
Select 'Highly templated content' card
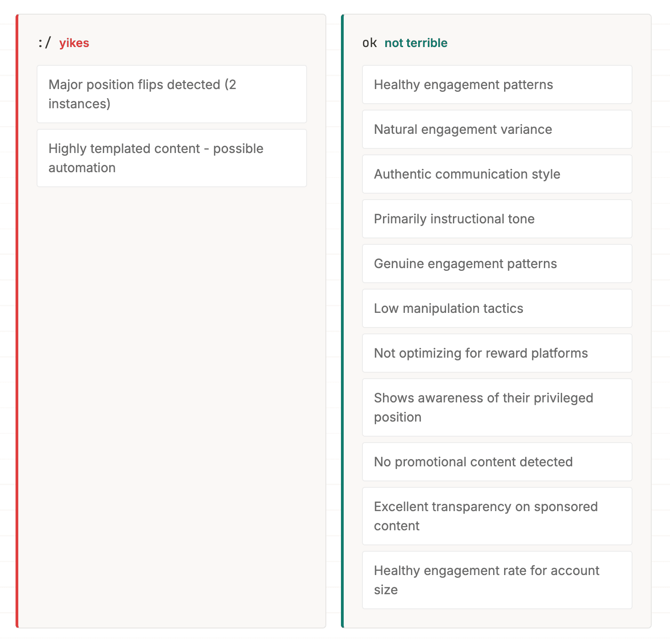171,158
